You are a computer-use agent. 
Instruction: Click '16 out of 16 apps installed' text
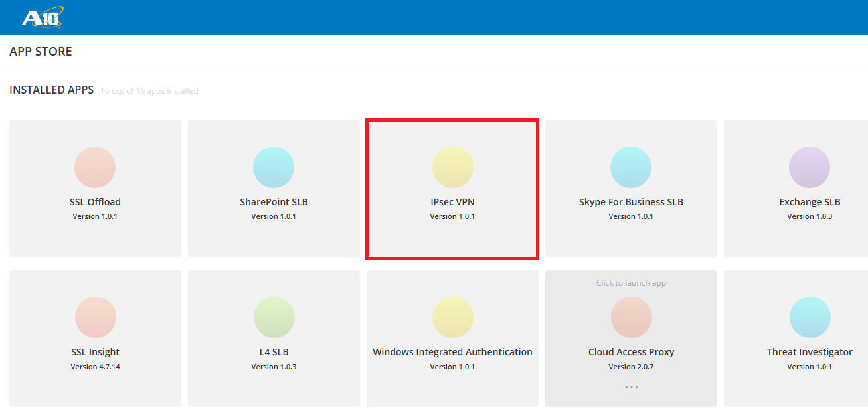[149, 91]
